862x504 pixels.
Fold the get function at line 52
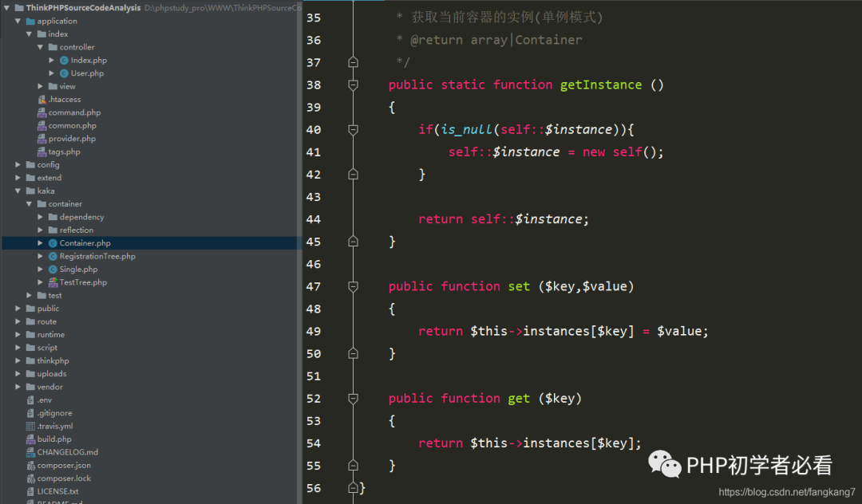[353, 399]
